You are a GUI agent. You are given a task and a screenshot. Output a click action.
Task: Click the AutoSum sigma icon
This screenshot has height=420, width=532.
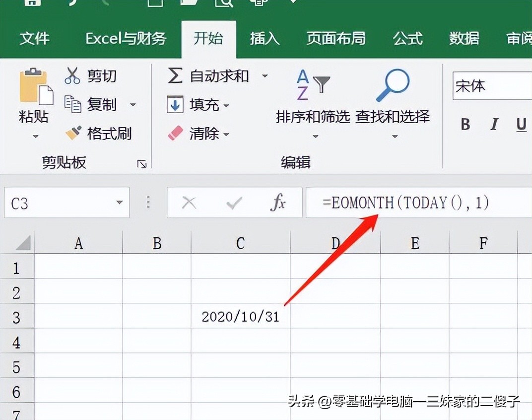175,76
